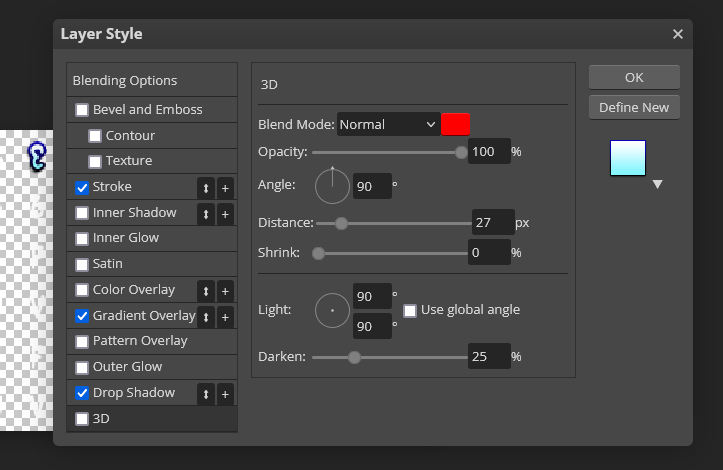The height and width of the screenshot is (470, 723).
Task: Uncheck the Gradient Overlay effect
Action: tap(82, 316)
